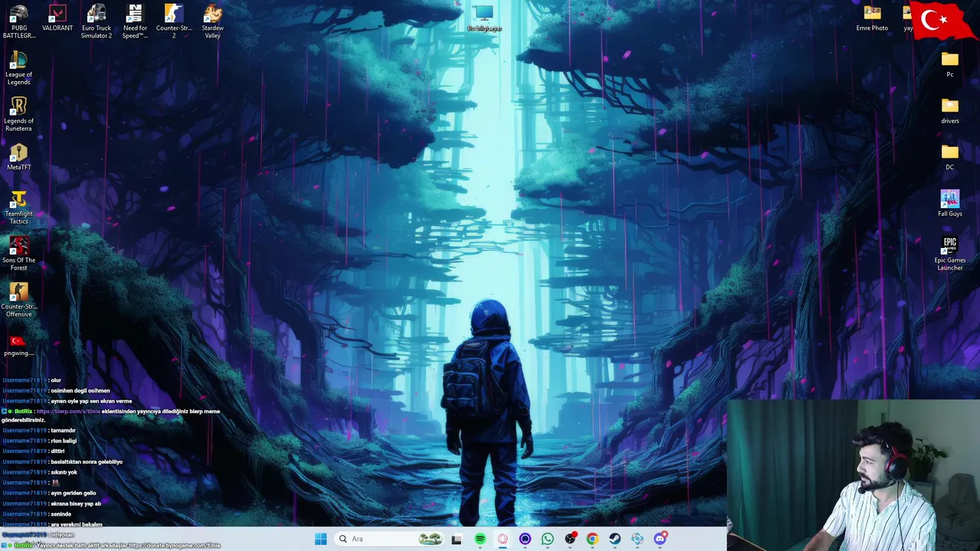Open OBS Studio from the taskbar
This screenshot has height=551, width=980.
click(570, 539)
